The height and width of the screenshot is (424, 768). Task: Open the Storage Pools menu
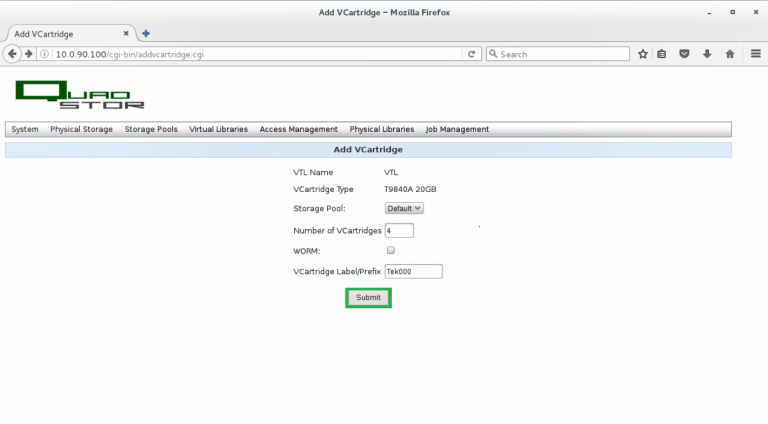[151, 129]
